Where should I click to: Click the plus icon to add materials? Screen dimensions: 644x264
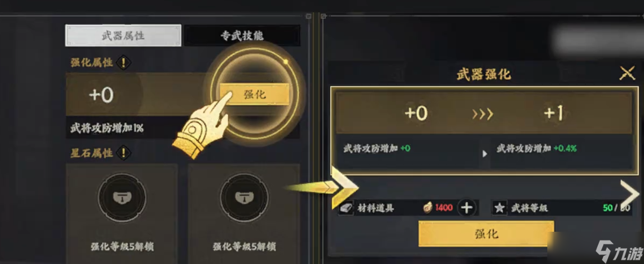click(466, 208)
